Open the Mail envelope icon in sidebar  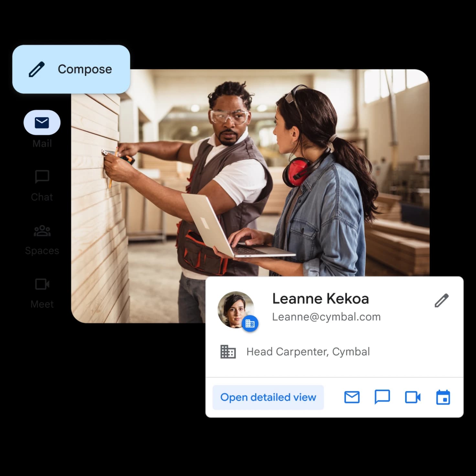[x=42, y=123]
